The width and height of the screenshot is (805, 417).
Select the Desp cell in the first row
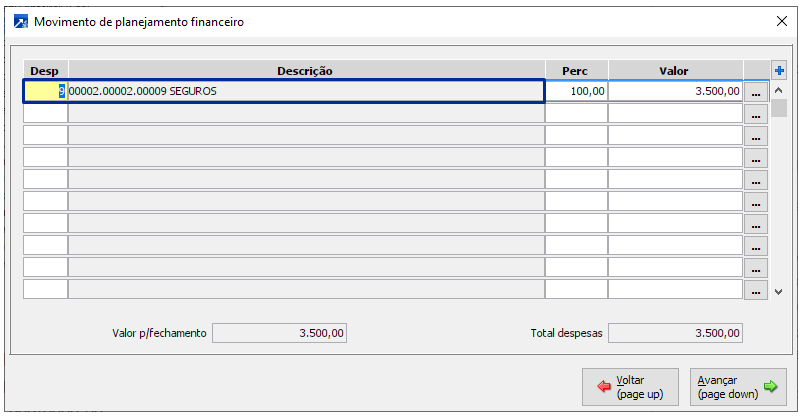(x=45, y=91)
